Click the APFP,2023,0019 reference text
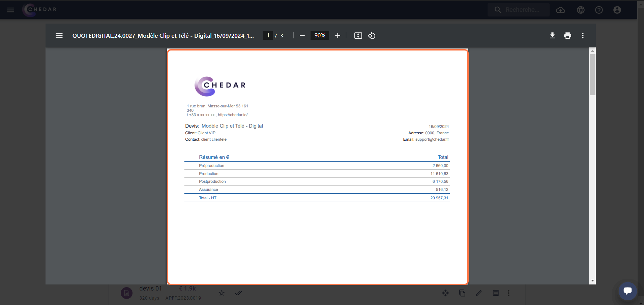The width and height of the screenshot is (644, 305). click(x=183, y=298)
